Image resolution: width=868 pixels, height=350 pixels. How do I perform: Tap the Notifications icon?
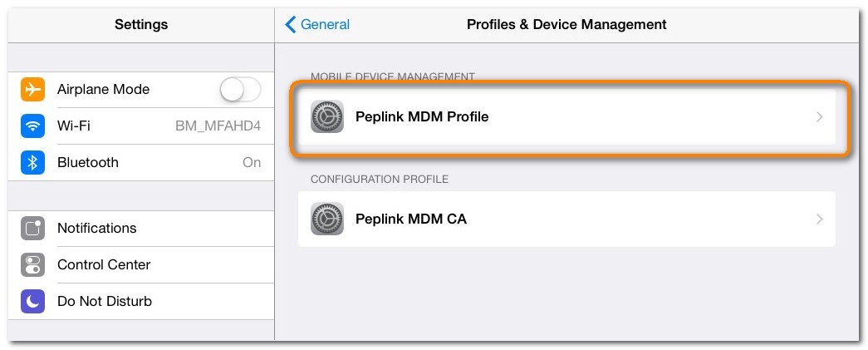[x=32, y=229]
